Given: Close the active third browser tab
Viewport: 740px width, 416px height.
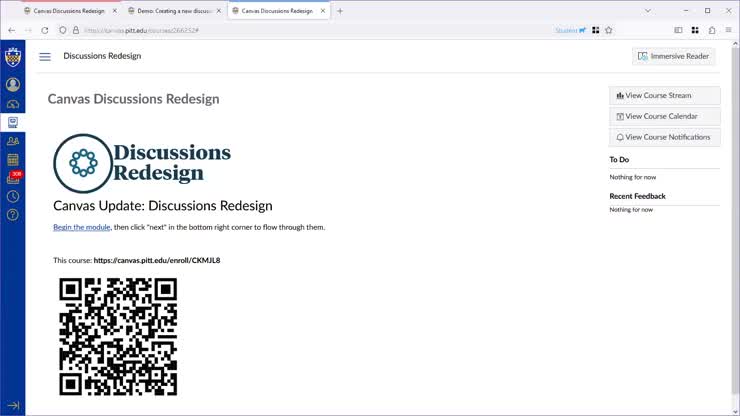Looking at the screenshot, I should point(323,11).
